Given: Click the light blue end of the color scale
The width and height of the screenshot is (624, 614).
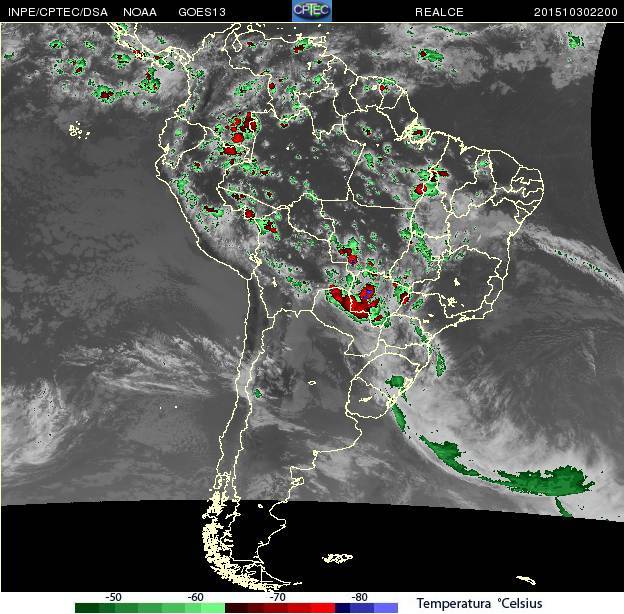Looking at the screenshot, I should pos(386,608).
